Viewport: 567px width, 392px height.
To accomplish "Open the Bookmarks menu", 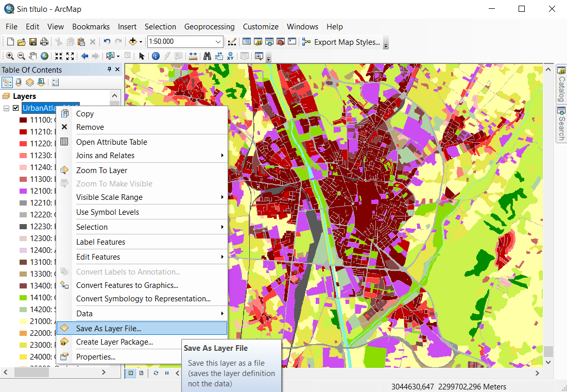I will 91,27.
